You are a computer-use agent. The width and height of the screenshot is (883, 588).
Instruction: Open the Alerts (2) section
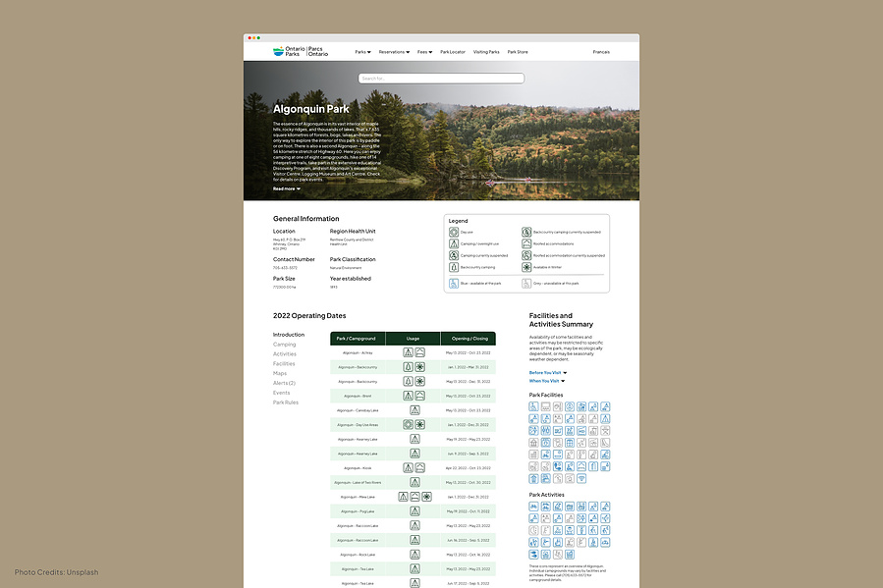pyautogui.click(x=285, y=383)
